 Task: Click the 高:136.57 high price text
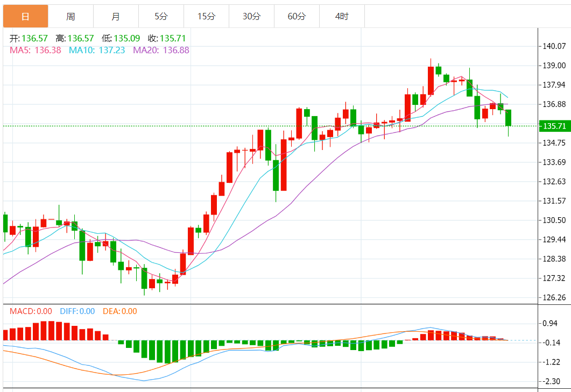(75, 38)
